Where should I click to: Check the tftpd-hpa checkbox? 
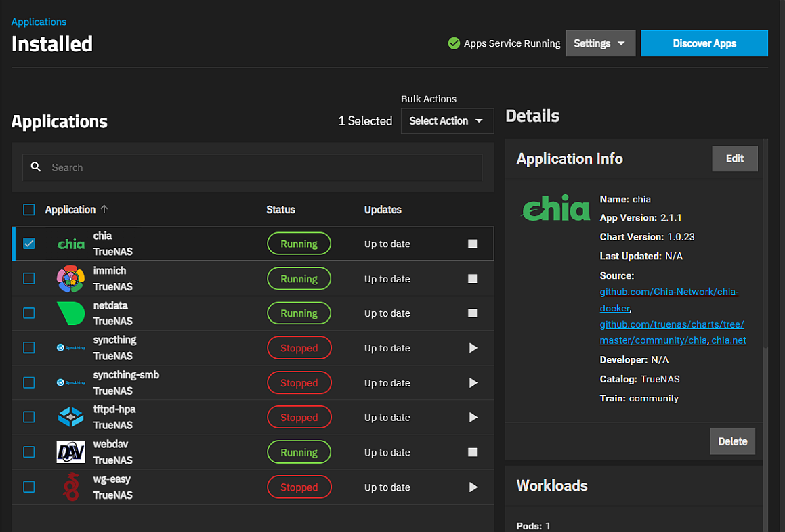pyautogui.click(x=29, y=418)
